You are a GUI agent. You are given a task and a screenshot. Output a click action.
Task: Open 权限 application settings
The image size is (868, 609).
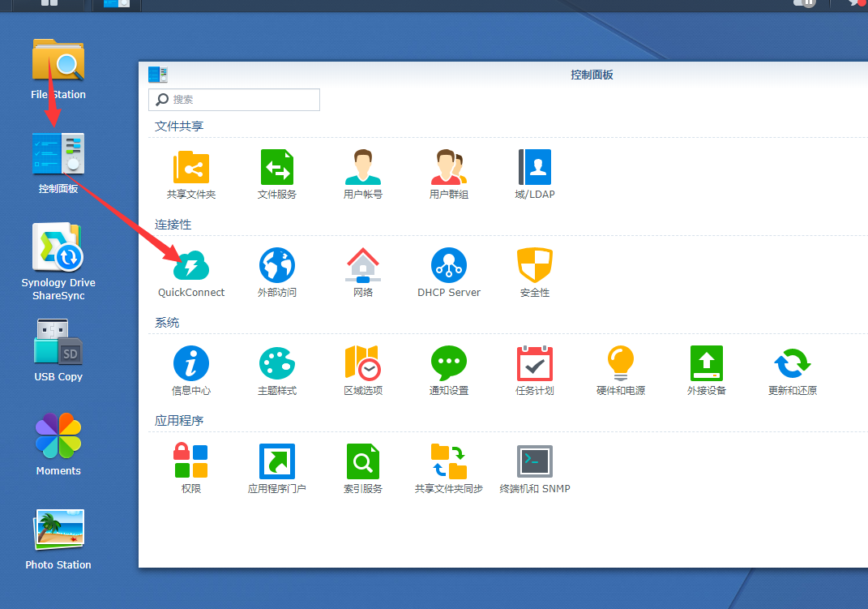coord(191,469)
